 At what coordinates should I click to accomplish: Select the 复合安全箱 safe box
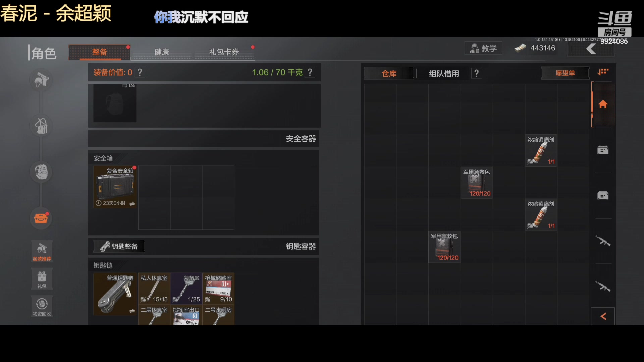[x=115, y=187]
